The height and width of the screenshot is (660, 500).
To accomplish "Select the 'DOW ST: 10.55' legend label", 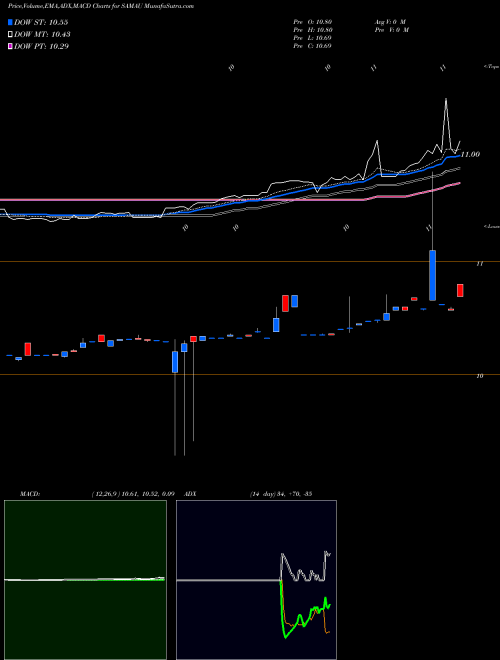I will click(x=41, y=22).
